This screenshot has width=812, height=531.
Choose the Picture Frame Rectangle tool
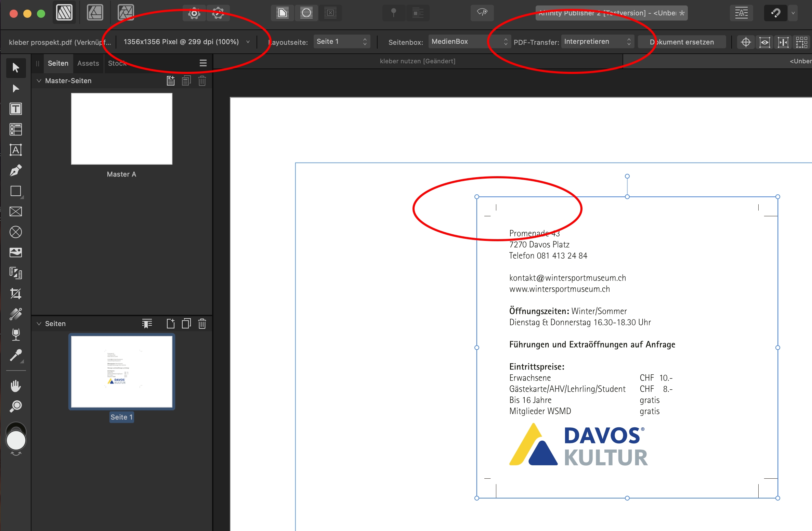(x=16, y=211)
